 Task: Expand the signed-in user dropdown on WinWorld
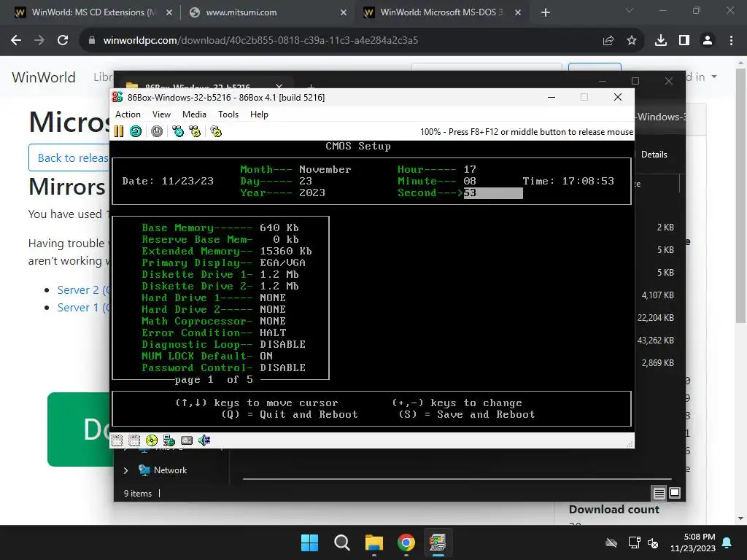(x=702, y=77)
